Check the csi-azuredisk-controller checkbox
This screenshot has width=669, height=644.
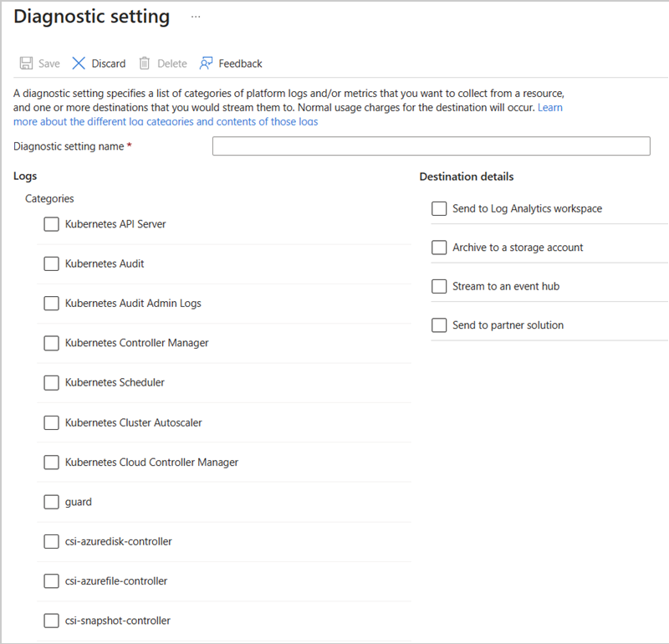click(x=52, y=541)
